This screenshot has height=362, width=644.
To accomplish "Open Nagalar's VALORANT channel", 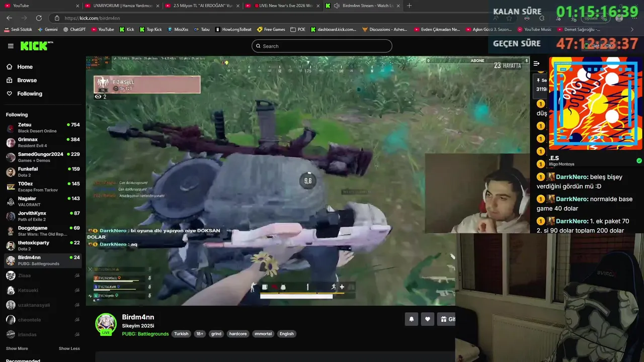I will click(x=43, y=202).
